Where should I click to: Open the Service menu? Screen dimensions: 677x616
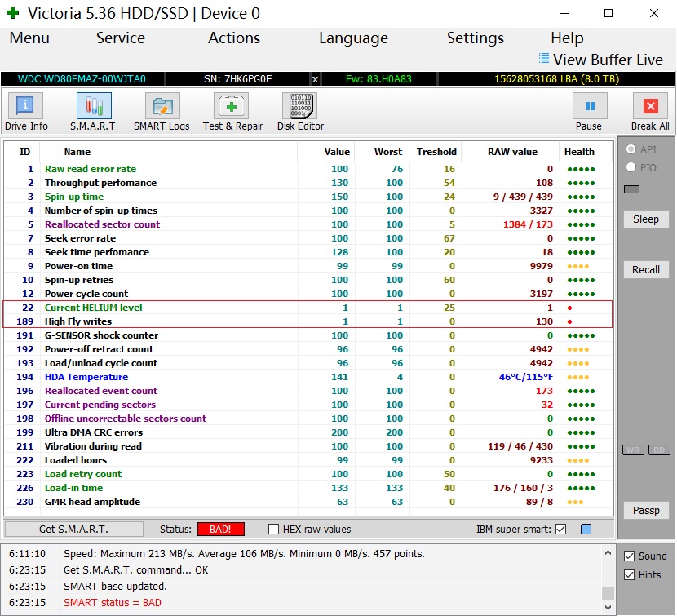(x=121, y=38)
